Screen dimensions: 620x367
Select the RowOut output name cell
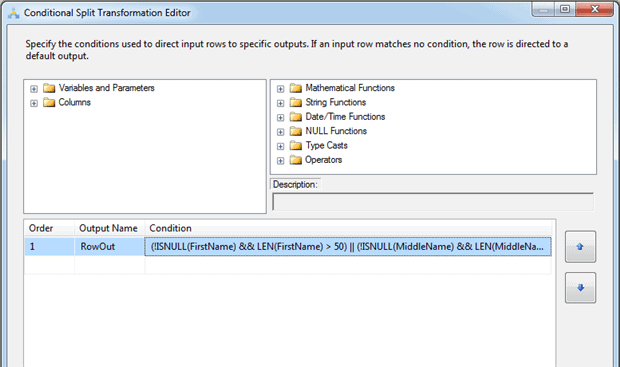(x=110, y=247)
